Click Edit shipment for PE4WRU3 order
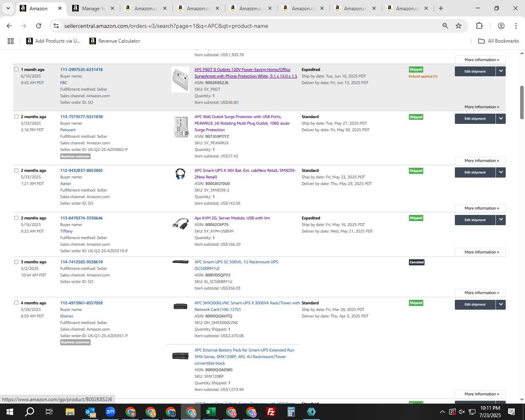525x420 pixels. tap(475, 119)
